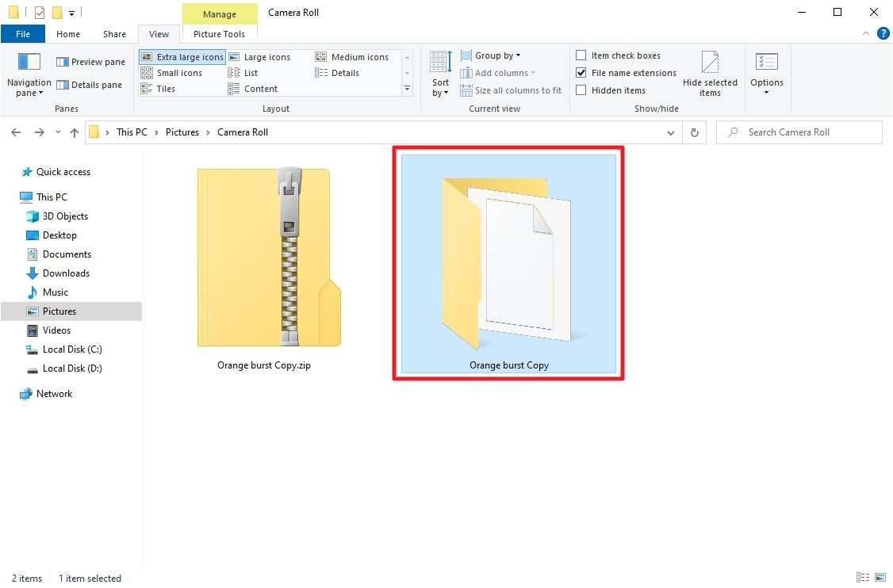
Task: Go up one folder level
Action: point(75,132)
